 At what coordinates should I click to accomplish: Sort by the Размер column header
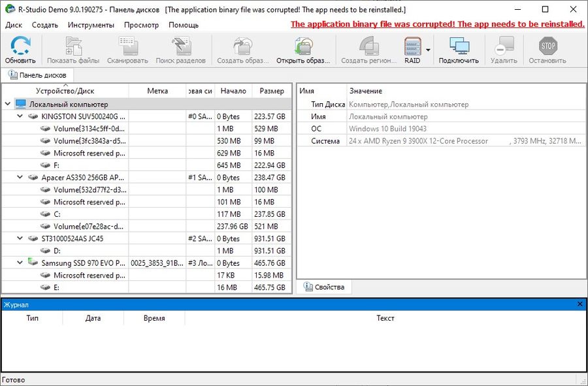[271, 91]
